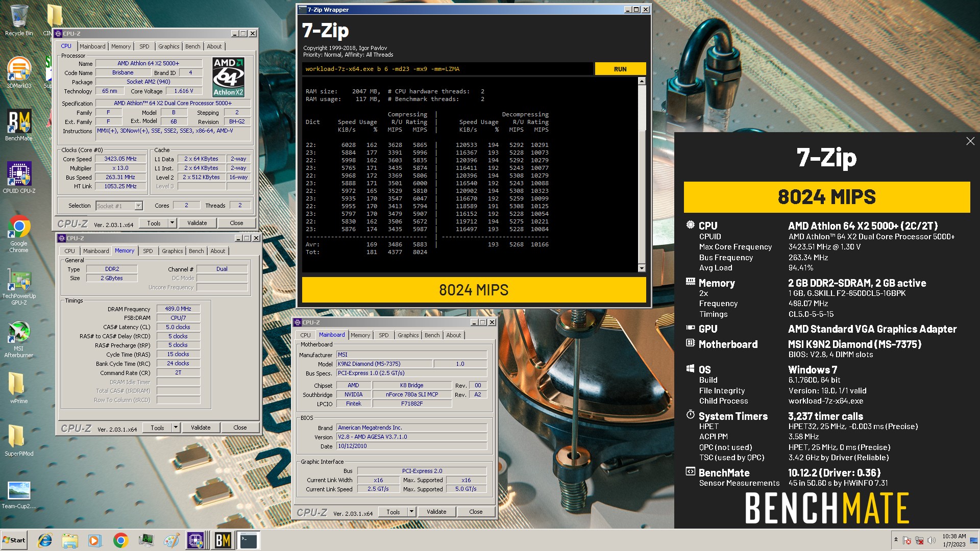
Task: Open the Team-Cup2 image file on desktop
Action: pyautogui.click(x=19, y=494)
